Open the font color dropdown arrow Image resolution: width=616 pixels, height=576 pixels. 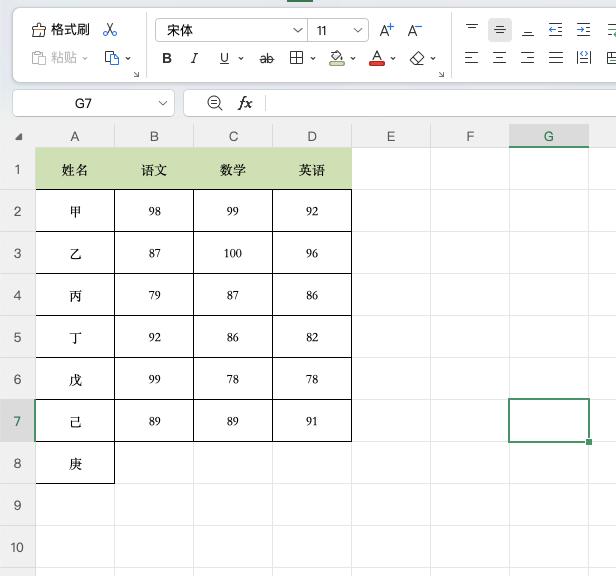(393, 59)
